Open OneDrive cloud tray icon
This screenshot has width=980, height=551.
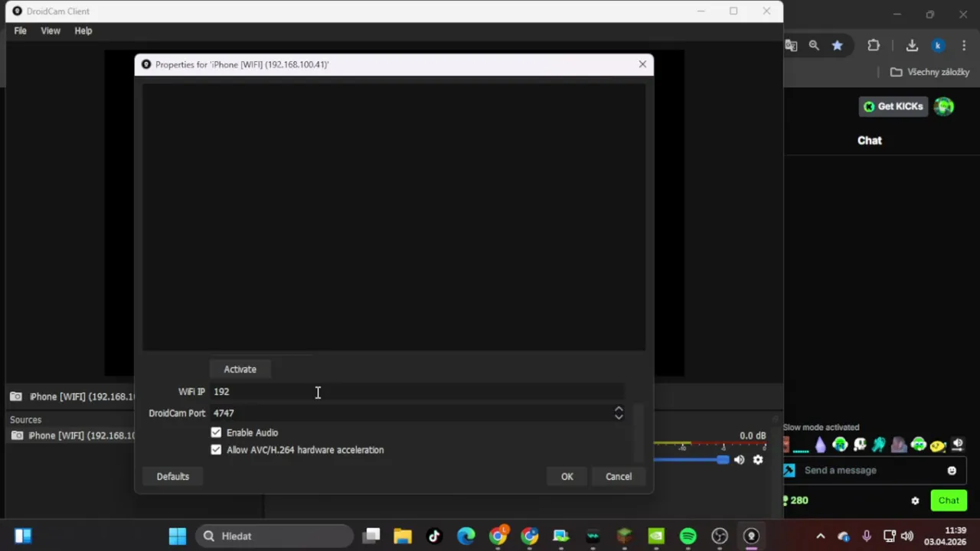[843, 536]
